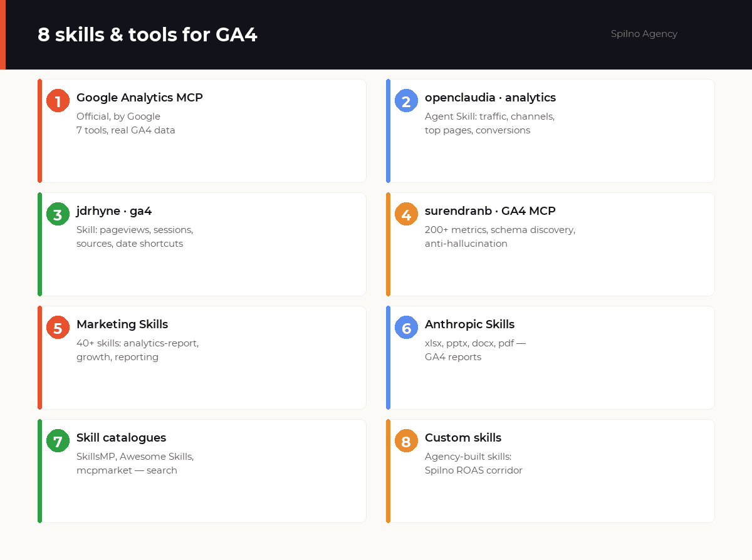Screen dimensions: 752x560
Task: Select the Google Analytics MCP title
Action: click(x=140, y=98)
